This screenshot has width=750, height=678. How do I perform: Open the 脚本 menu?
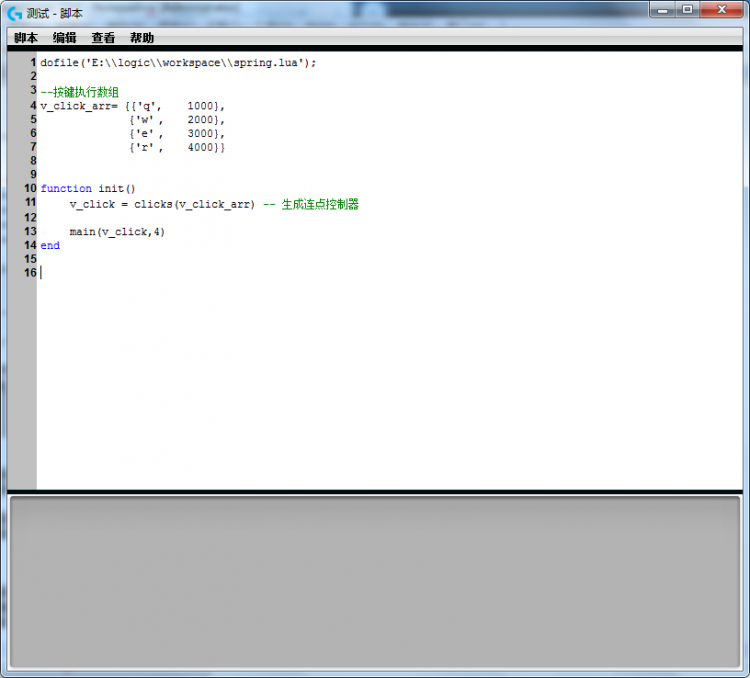(x=26, y=38)
